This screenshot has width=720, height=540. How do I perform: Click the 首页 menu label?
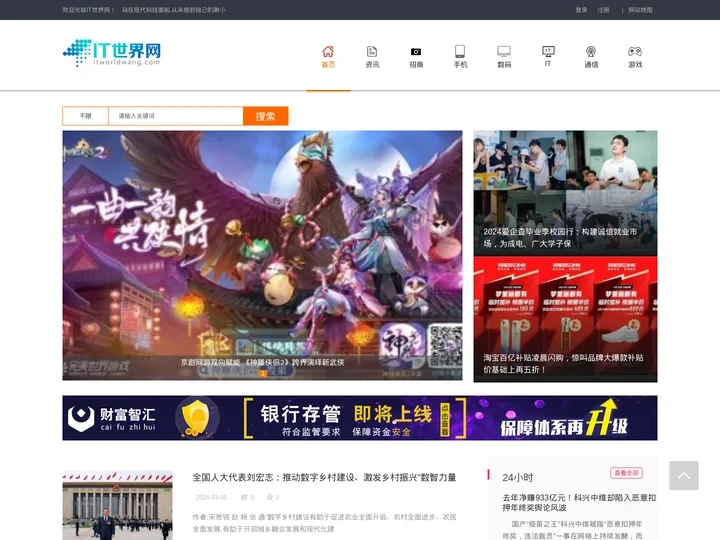pyautogui.click(x=328, y=65)
